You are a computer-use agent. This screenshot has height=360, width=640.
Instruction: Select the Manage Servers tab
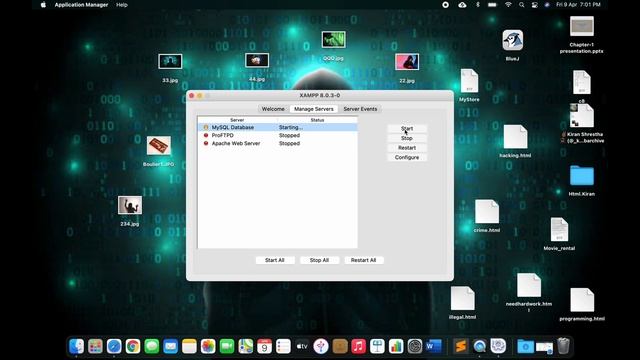[313, 109]
